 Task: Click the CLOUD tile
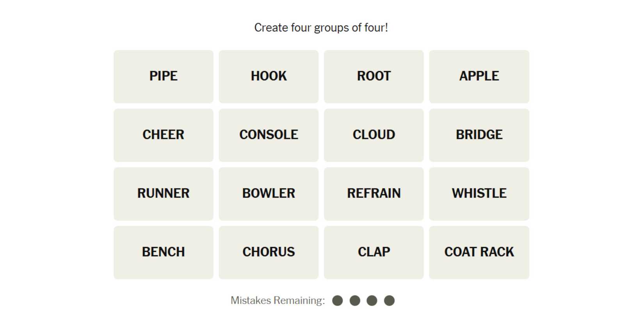click(374, 135)
